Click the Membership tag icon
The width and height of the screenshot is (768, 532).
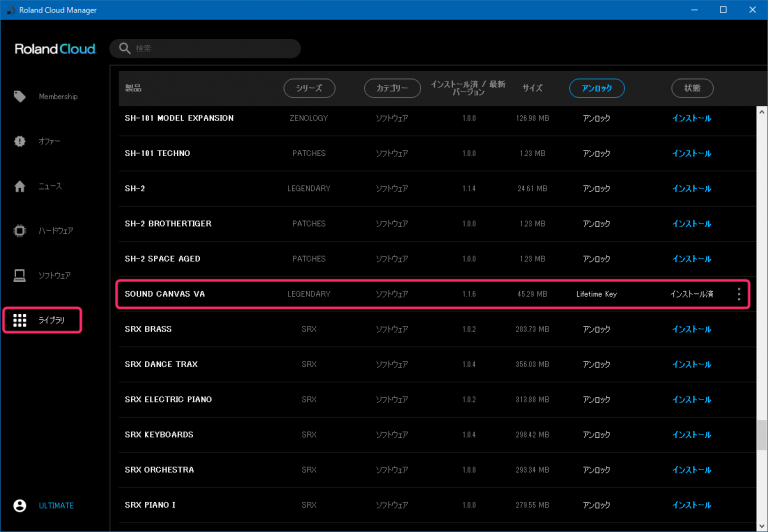(x=20, y=97)
